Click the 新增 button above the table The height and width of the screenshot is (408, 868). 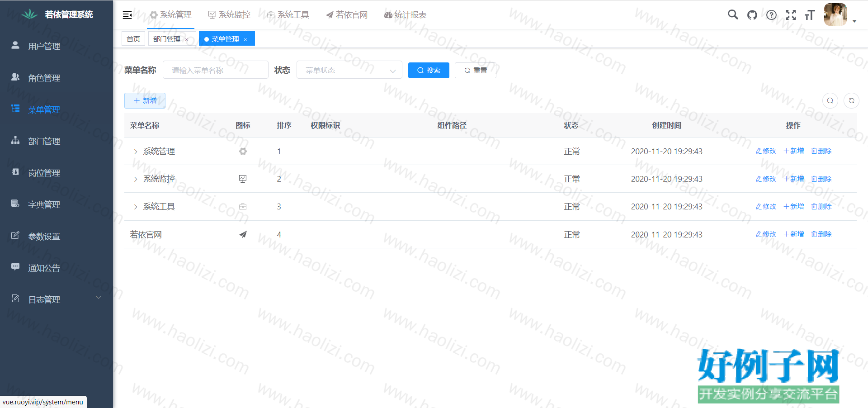click(x=145, y=100)
